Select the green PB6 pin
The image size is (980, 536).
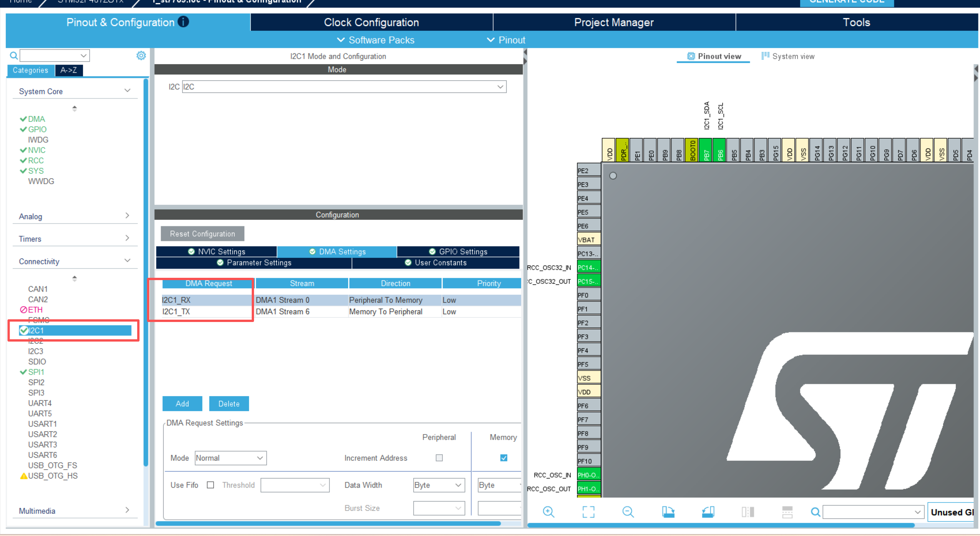coord(719,150)
